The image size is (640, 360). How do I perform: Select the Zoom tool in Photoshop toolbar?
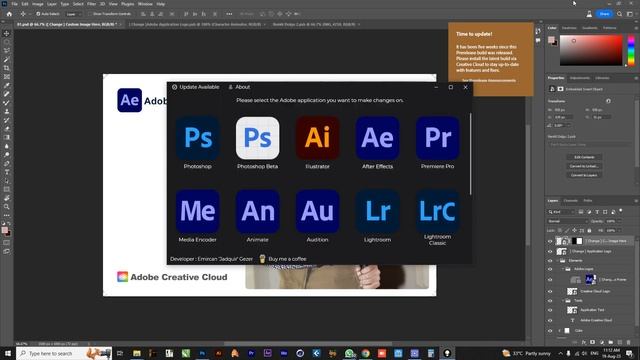click(7, 207)
